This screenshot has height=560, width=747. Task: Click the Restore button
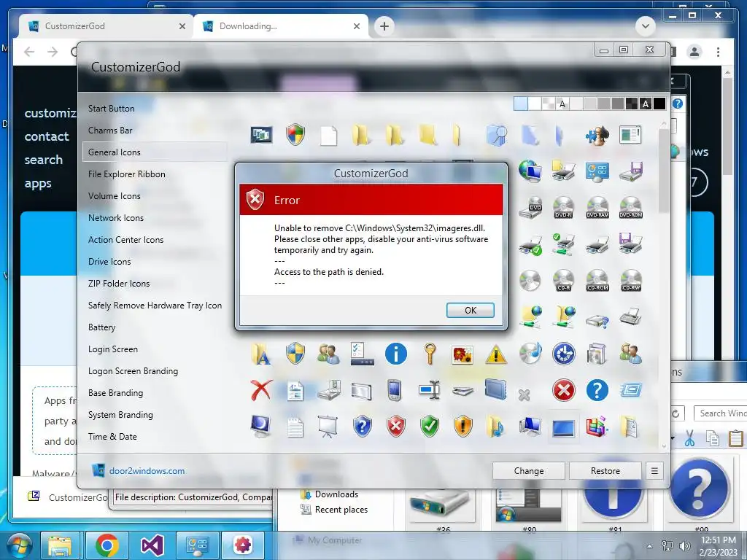pyautogui.click(x=605, y=471)
